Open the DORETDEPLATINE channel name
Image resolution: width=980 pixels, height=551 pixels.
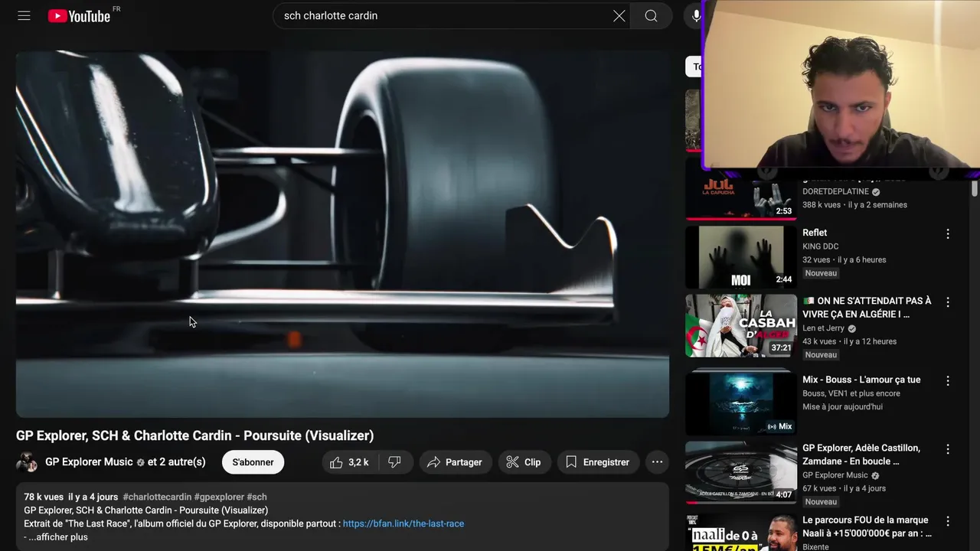pyautogui.click(x=835, y=191)
